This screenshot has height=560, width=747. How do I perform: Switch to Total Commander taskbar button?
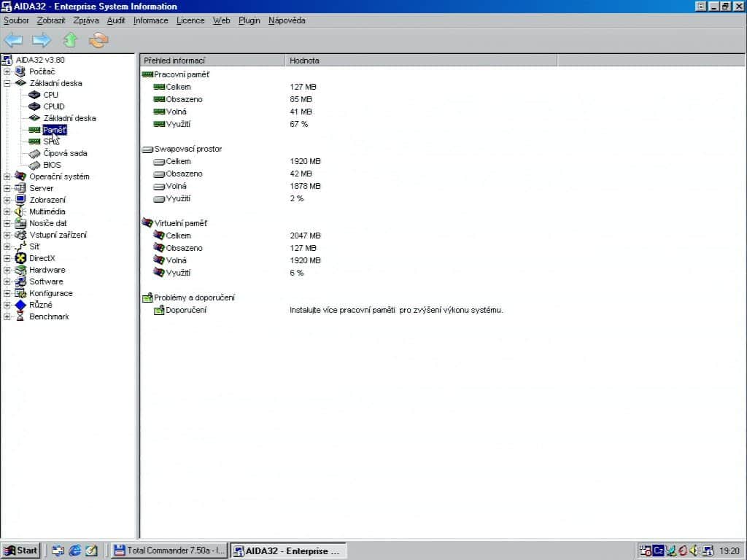[169, 551]
